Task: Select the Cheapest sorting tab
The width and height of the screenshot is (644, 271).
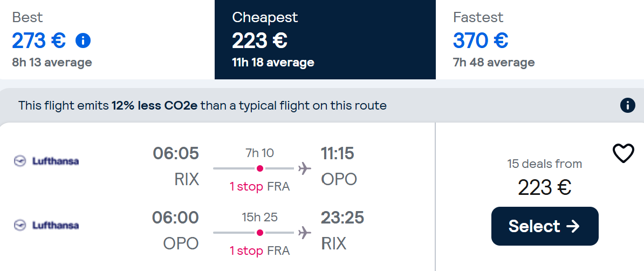Action: (x=325, y=39)
